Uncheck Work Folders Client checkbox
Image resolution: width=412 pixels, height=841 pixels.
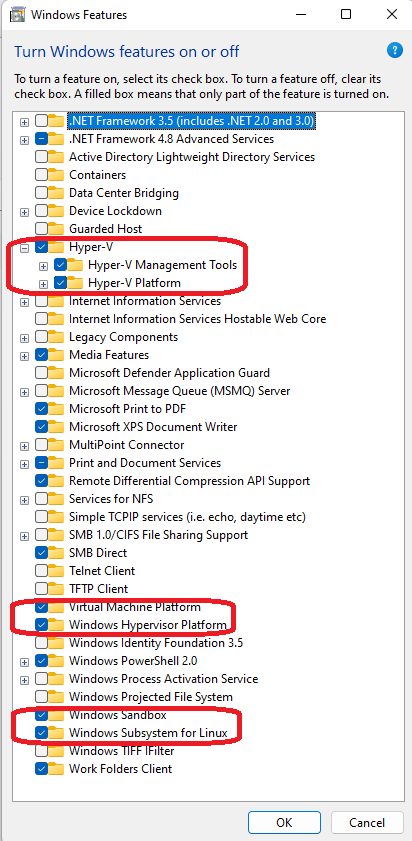point(41,769)
